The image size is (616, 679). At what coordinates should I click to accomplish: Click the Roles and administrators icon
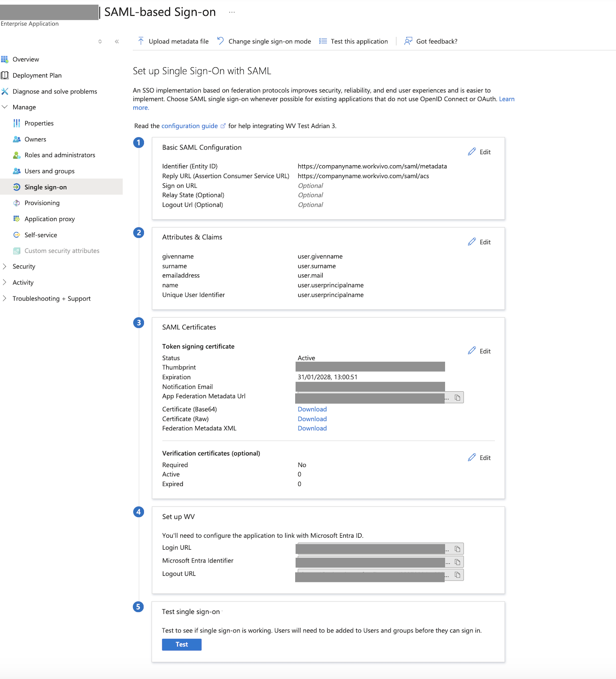tap(17, 155)
